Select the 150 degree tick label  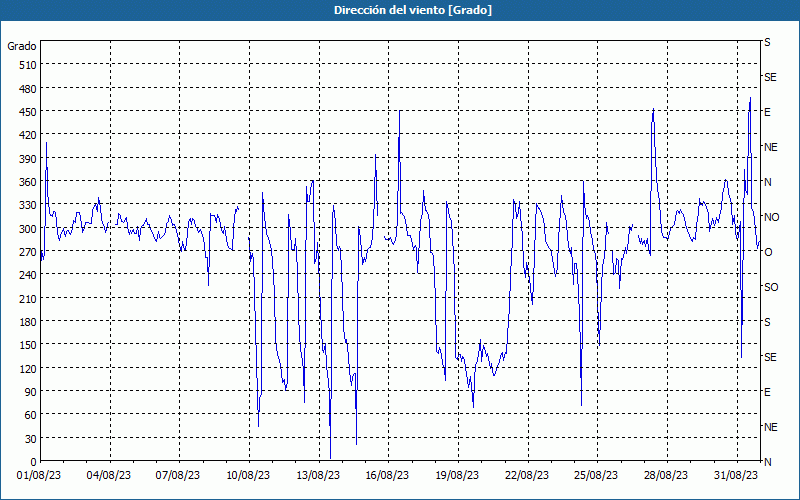point(28,345)
